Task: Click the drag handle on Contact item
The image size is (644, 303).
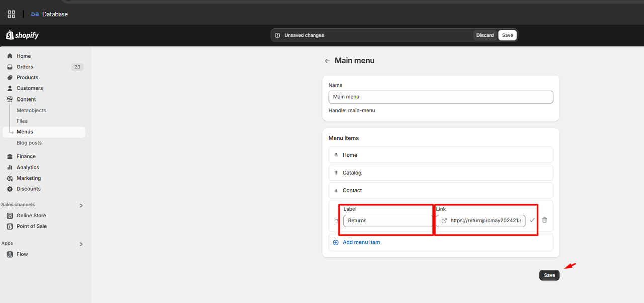Action: pyautogui.click(x=336, y=190)
